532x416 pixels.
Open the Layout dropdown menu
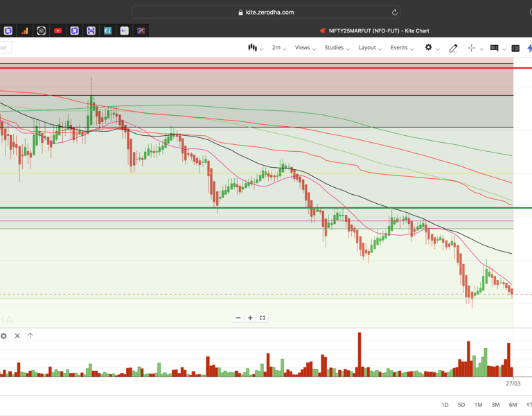(370, 48)
